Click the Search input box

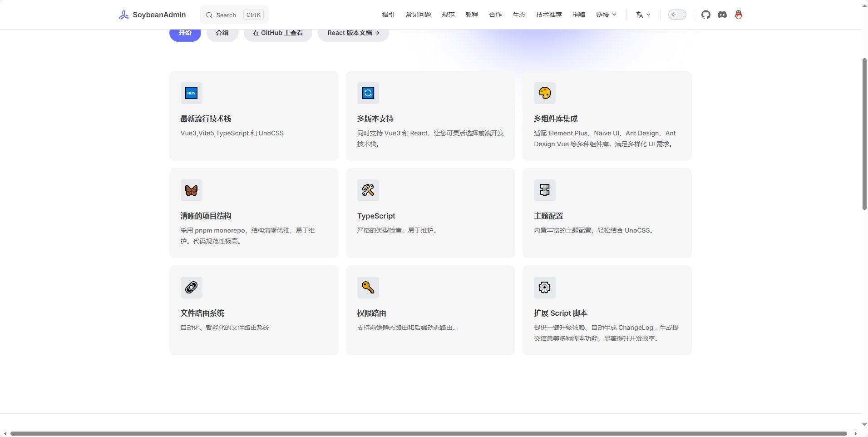click(234, 15)
